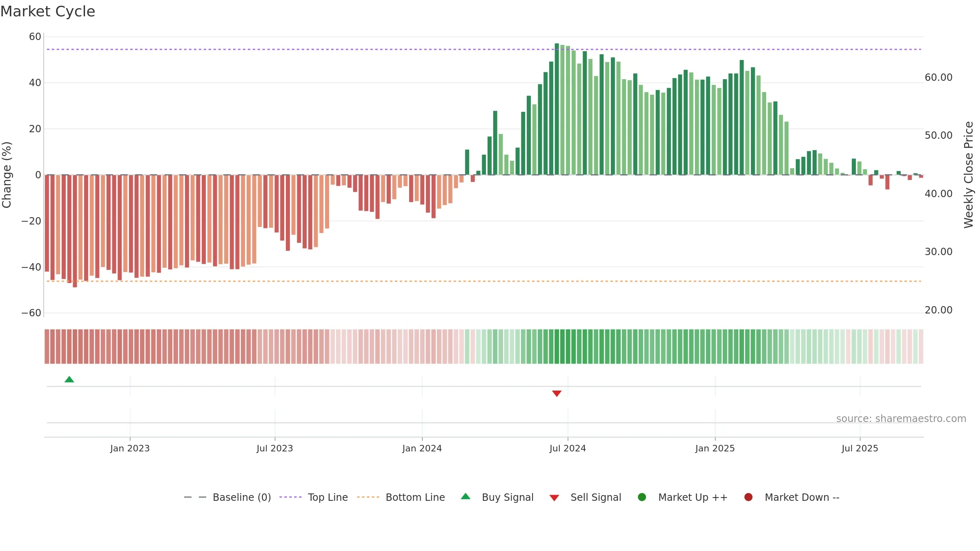The width and height of the screenshot is (980, 551).
Task: Click the Change (%) axis title
Action: point(7,175)
